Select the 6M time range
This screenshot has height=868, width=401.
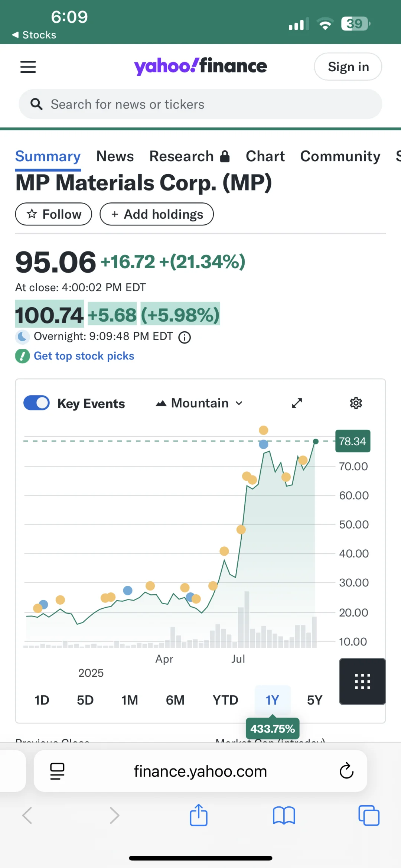click(x=175, y=700)
